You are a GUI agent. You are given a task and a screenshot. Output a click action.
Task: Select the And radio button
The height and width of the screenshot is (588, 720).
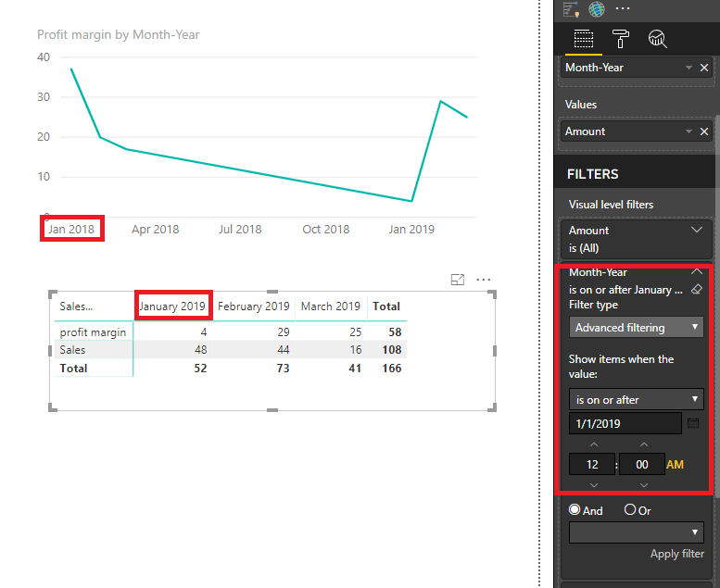click(x=575, y=509)
